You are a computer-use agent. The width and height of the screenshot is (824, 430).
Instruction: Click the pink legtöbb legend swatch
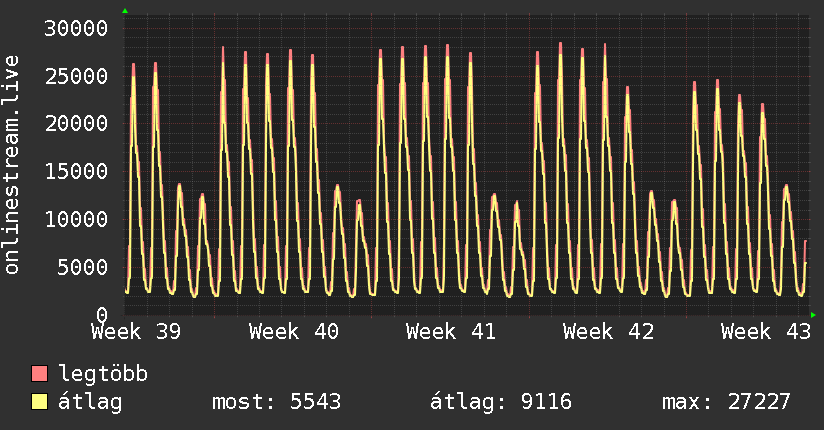point(39,374)
